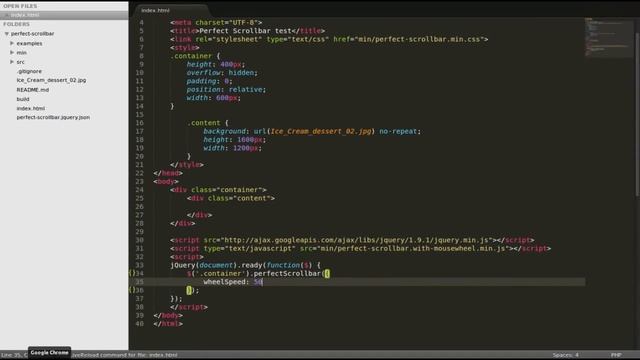640x360 pixels.
Task: Click Ice_Cream_dessert_02.jpg in the background url
Action: pos(321,131)
